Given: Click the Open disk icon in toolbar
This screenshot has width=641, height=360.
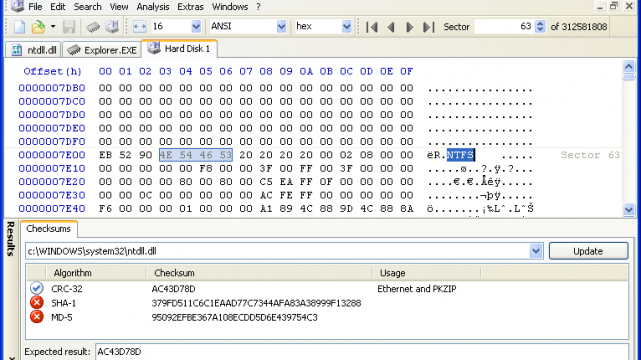Looking at the screenshot, I should [x=112, y=27].
